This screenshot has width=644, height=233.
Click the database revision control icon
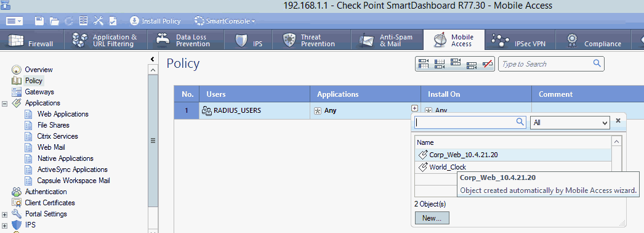pos(83,20)
